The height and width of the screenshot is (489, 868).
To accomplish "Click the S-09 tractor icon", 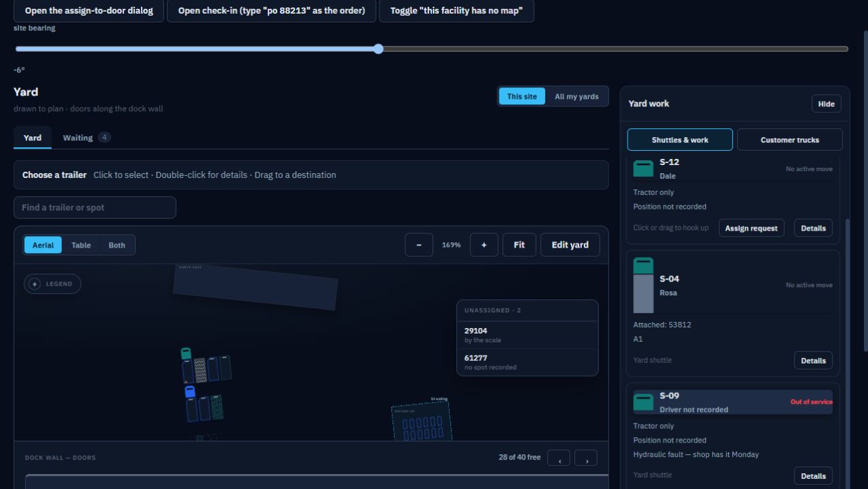I will 643,402.
